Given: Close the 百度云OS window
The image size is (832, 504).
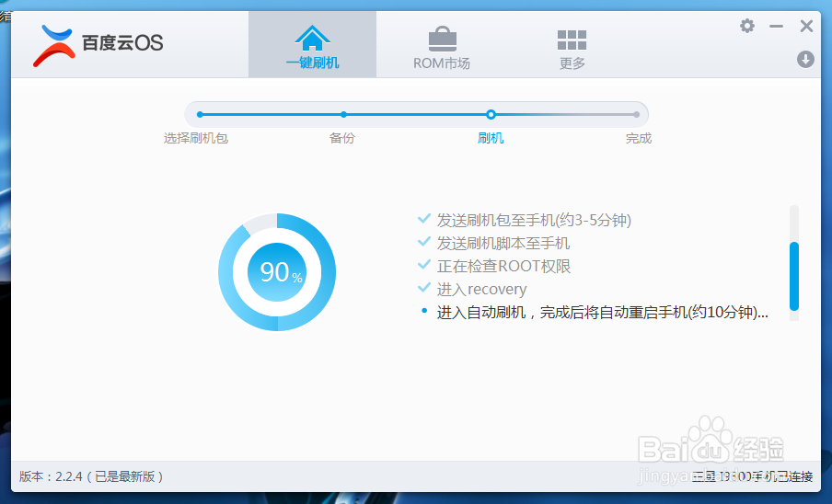Looking at the screenshot, I should (806, 26).
